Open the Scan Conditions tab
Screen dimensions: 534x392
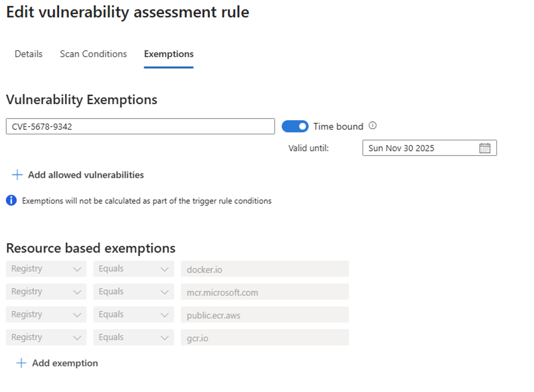click(93, 54)
